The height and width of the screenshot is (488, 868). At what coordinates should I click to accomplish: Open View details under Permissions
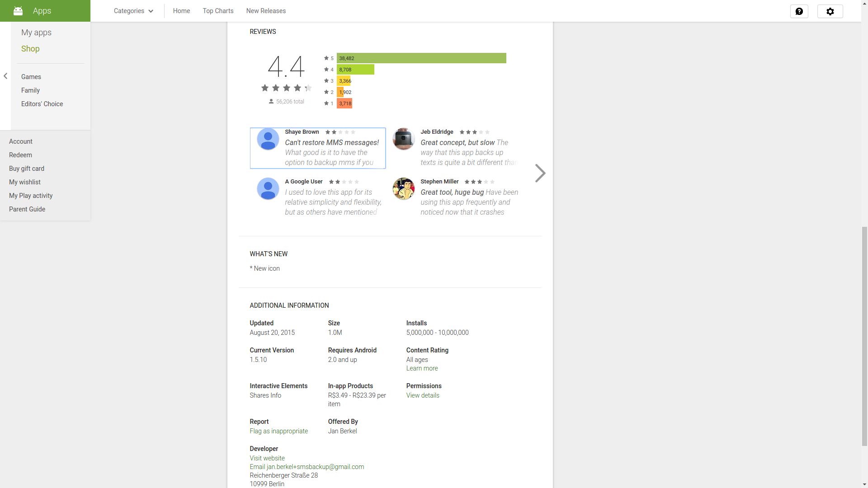pyautogui.click(x=422, y=395)
